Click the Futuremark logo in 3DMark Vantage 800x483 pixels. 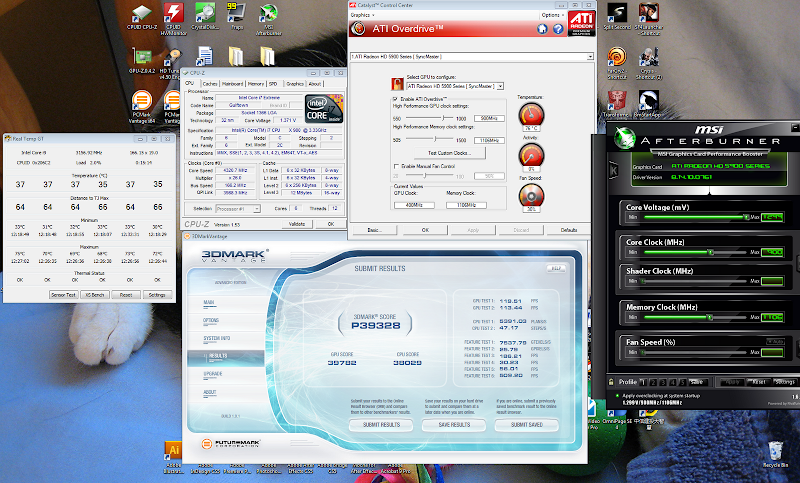pyautogui.click(x=231, y=443)
